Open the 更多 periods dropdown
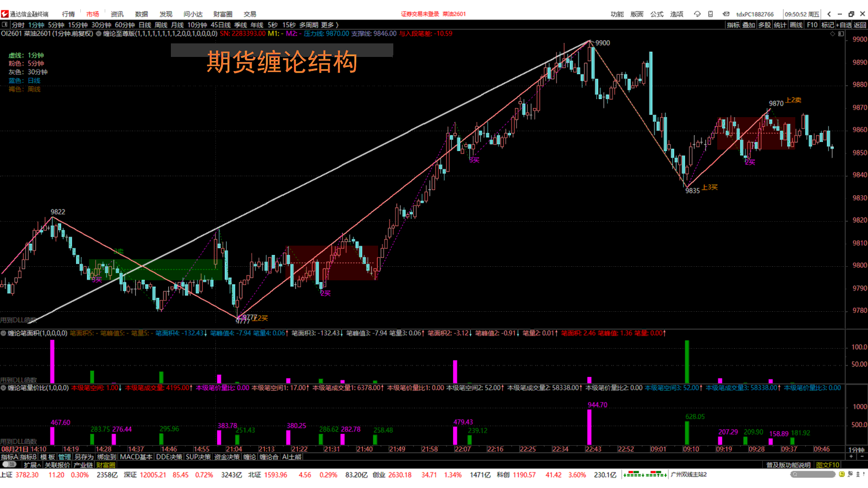 click(x=329, y=25)
